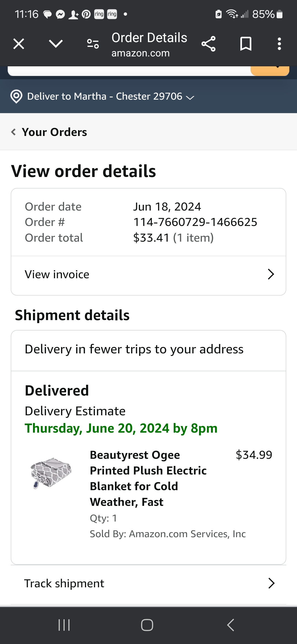Bookmark this Order Details page

246,44
